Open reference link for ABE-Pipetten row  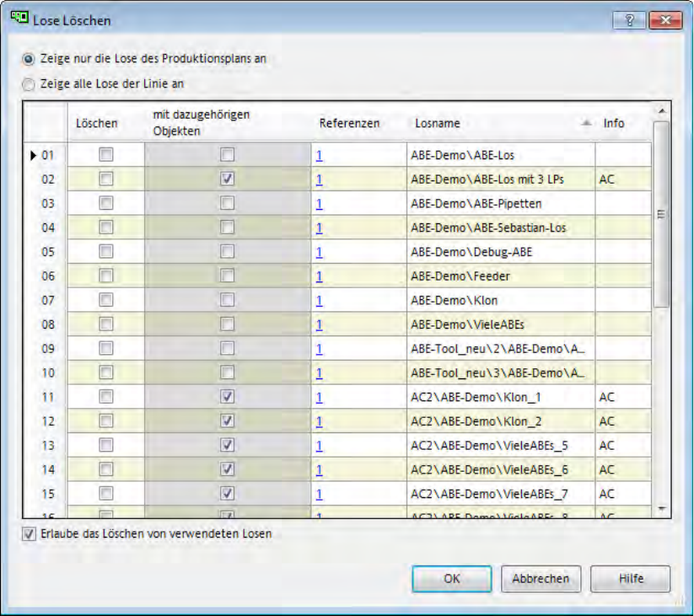pyautogui.click(x=319, y=204)
